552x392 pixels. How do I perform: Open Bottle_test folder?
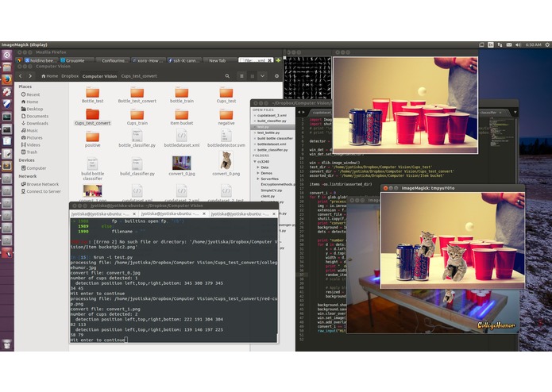93,95
